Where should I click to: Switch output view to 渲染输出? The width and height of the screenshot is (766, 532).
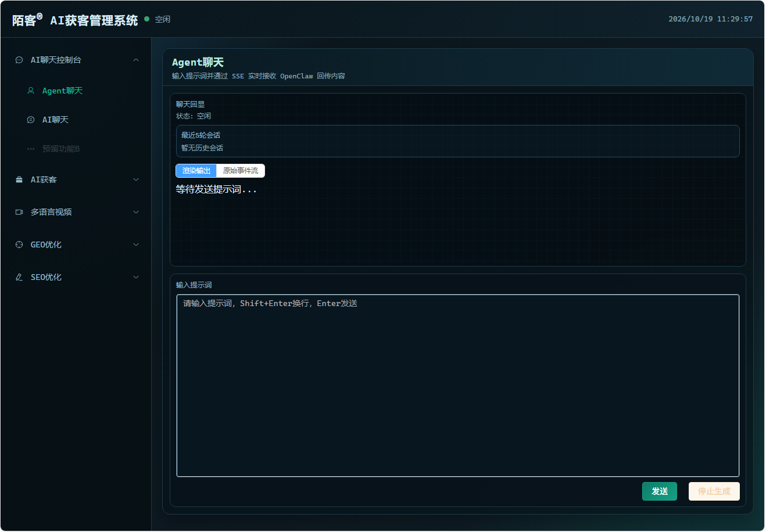[x=196, y=171]
